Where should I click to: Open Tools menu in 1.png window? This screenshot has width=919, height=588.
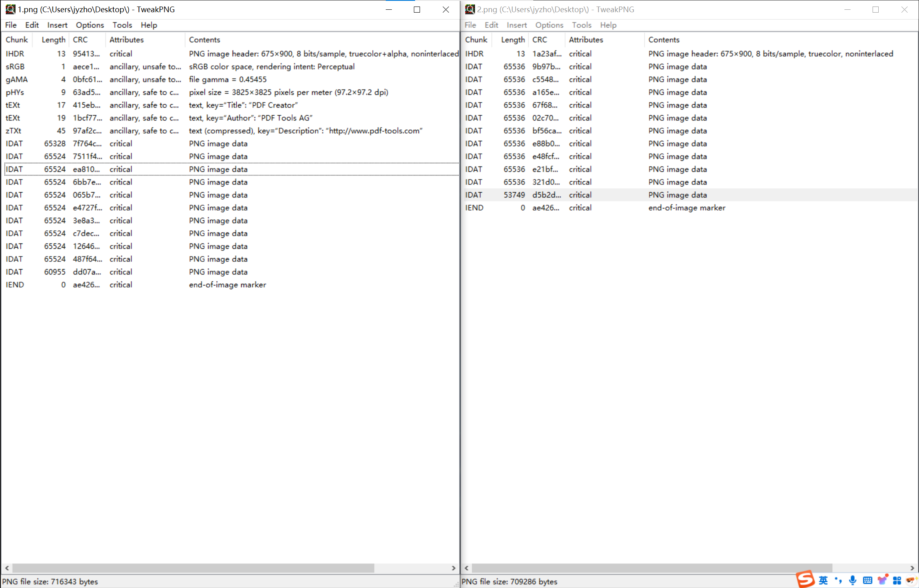click(122, 25)
